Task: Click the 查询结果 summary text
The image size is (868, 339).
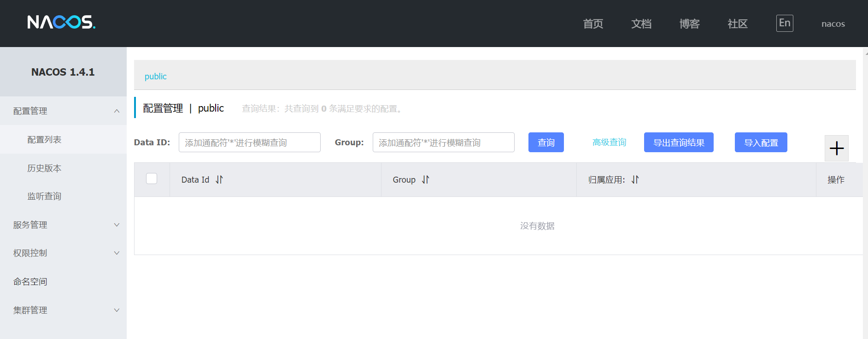Action: (x=323, y=108)
